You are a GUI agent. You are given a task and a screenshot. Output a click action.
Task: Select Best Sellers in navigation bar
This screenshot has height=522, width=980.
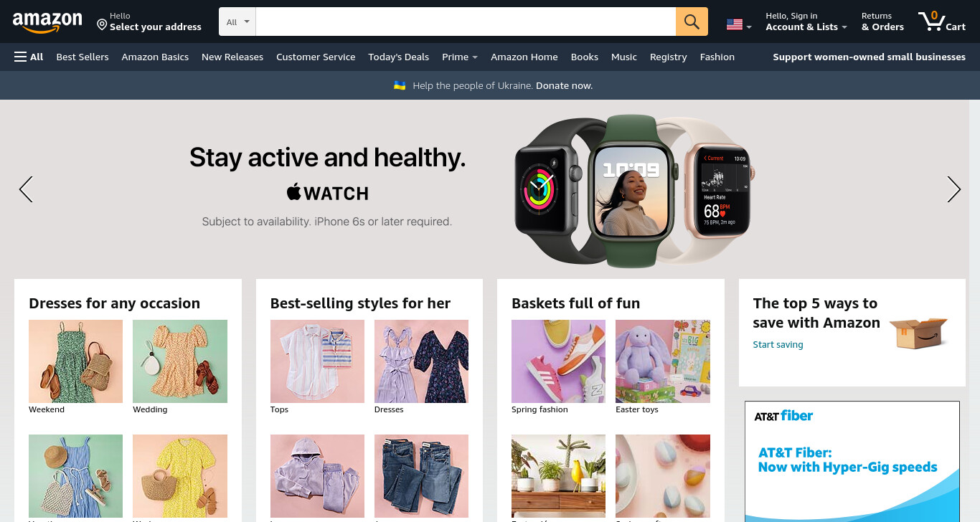coord(83,57)
